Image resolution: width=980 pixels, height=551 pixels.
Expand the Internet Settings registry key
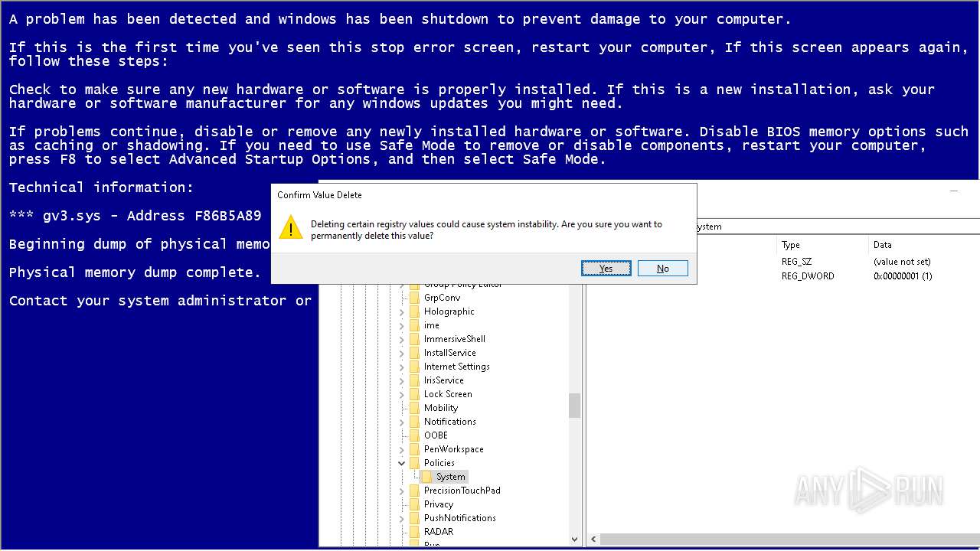pyautogui.click(x=402, y=367)
